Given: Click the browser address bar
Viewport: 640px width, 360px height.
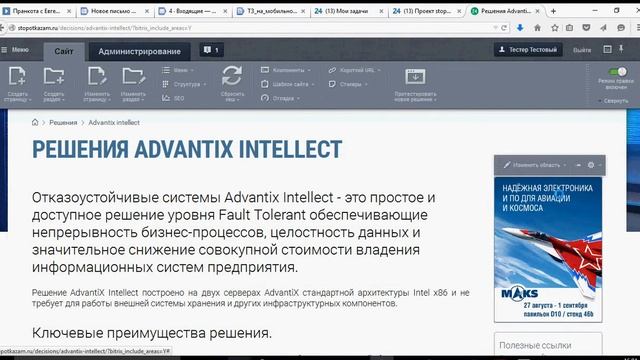Looking at the screenshot, I should [x=253, y=28].
